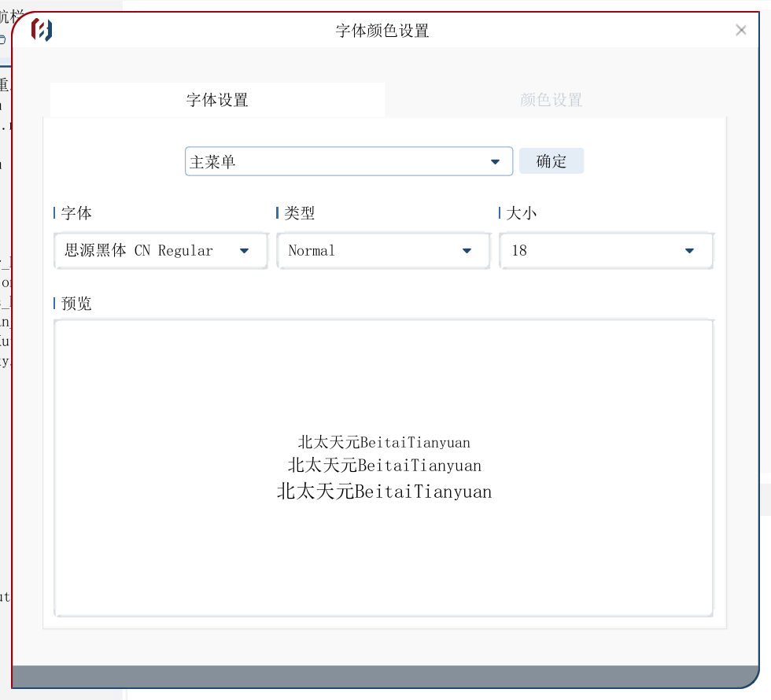The width and height of the screenshot is (771, 700).
Task: Click the 18 value in size field
Action: [519, 251]
